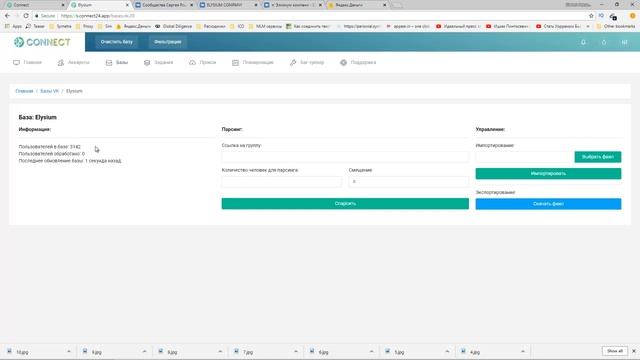Open the notifications bell in header
640x360 pixels.
[x=583, y=42]
